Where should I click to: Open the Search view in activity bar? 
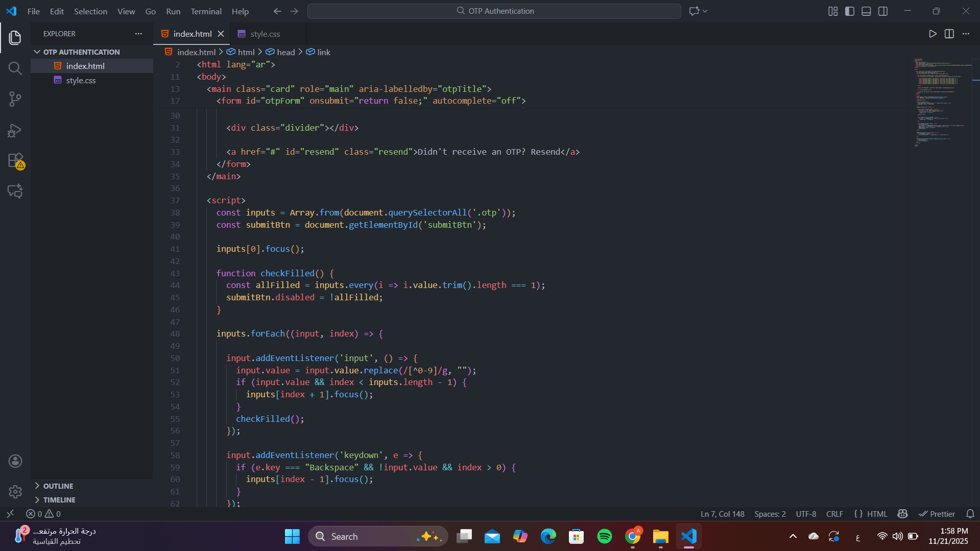[15, 68]
